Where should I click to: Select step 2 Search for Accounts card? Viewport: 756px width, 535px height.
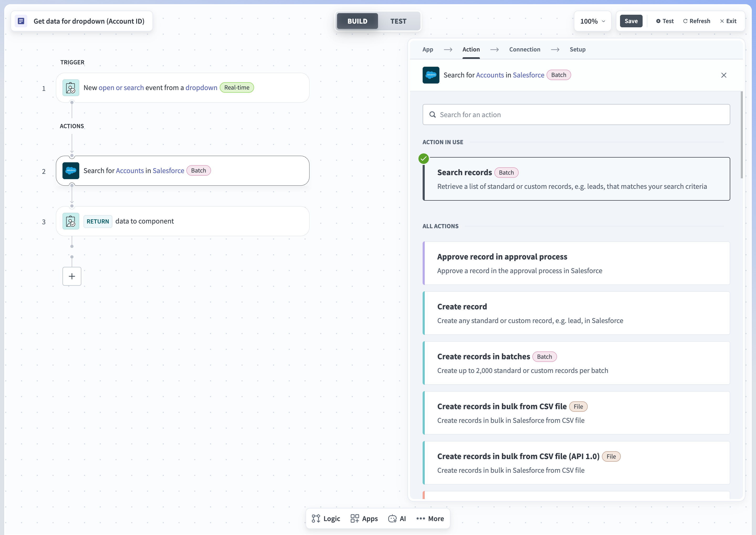point(182,171)
